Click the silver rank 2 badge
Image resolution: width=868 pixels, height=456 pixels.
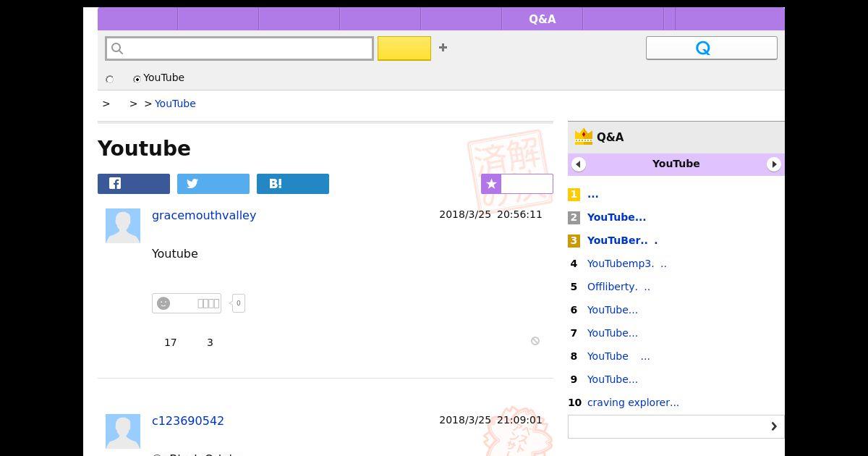tap(574, 217)
